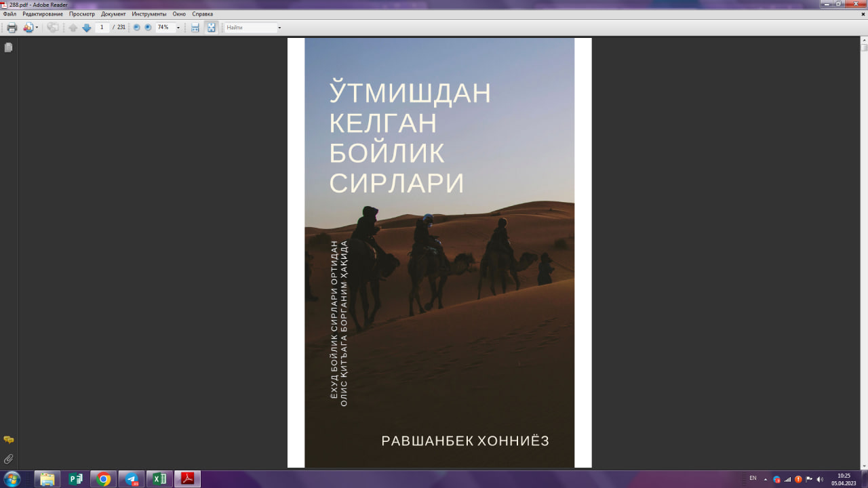Click the EN language indicator

click(x=753, y=479)
